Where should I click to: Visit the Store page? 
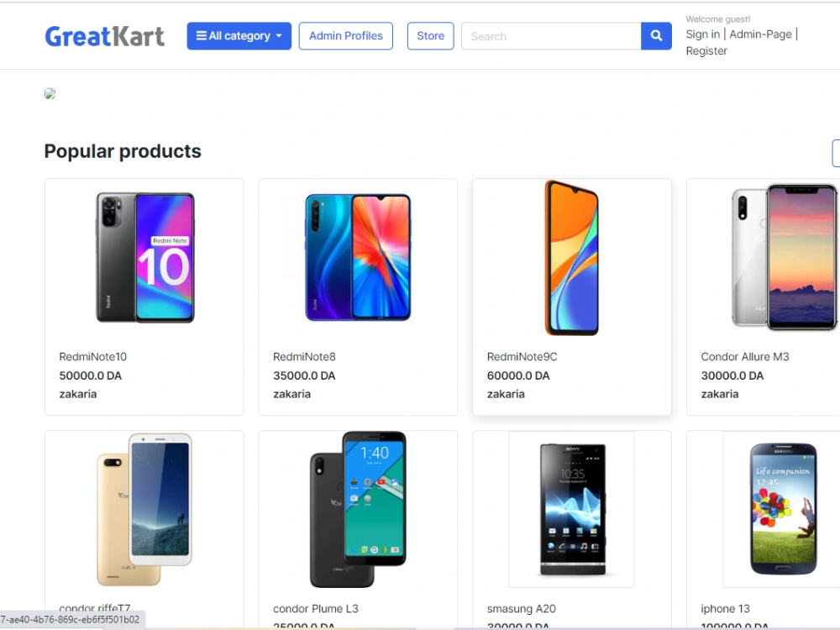pyautogui.click(x=430, y=36)
